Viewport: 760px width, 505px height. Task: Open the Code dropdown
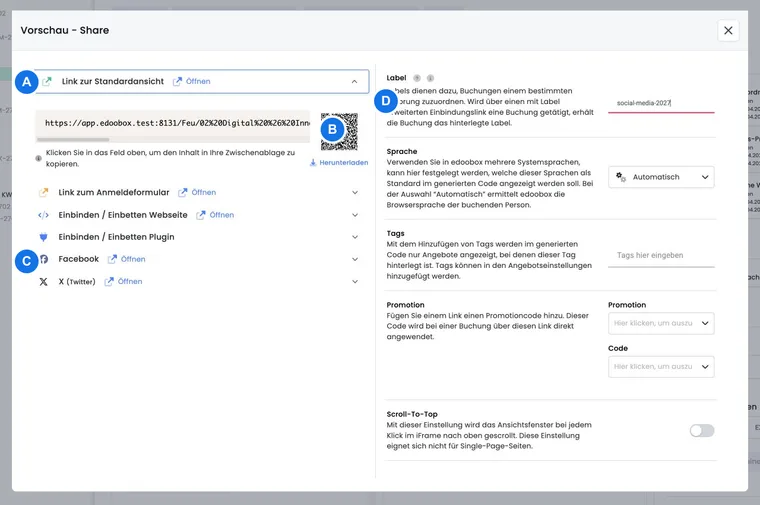661,367
